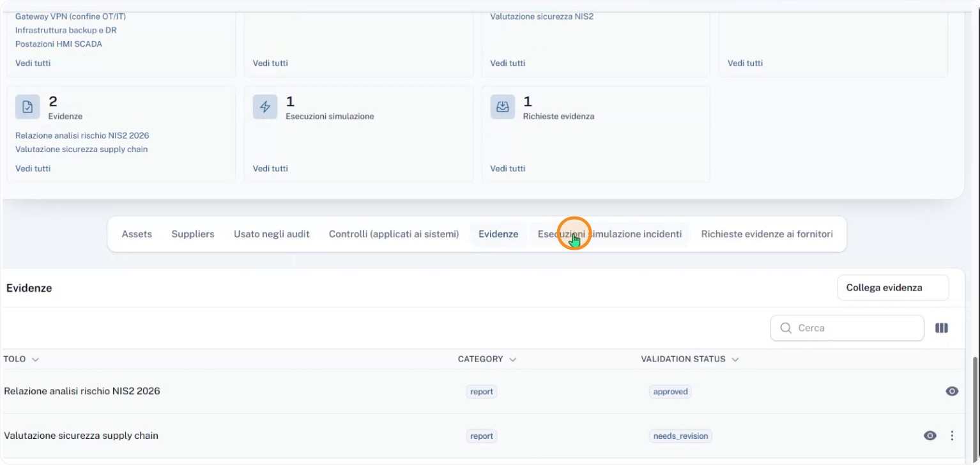Screen dimensions: 980x465
Task: Switch to the Assets tab
Action: (x=137, y=234)
